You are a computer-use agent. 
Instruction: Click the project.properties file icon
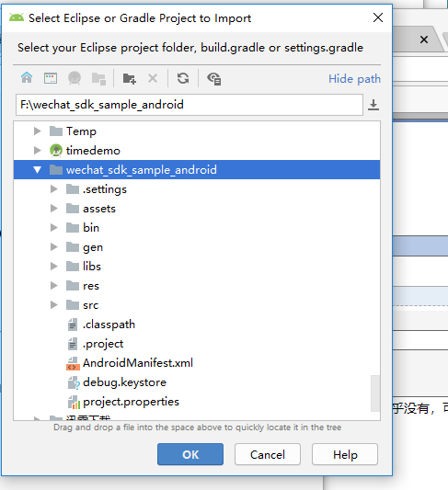pyautogui.click(x=74, y=402)
